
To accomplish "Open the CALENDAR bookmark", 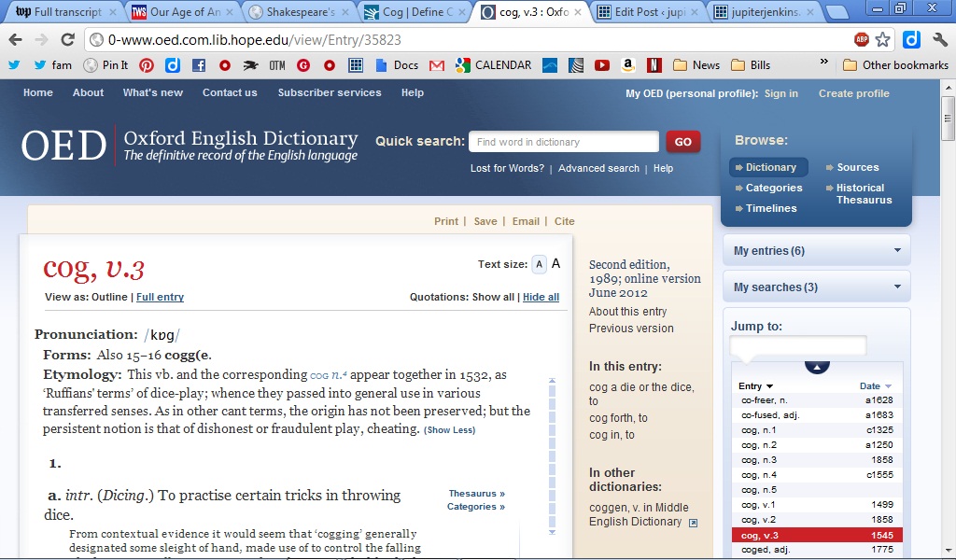I will [494, 65].
